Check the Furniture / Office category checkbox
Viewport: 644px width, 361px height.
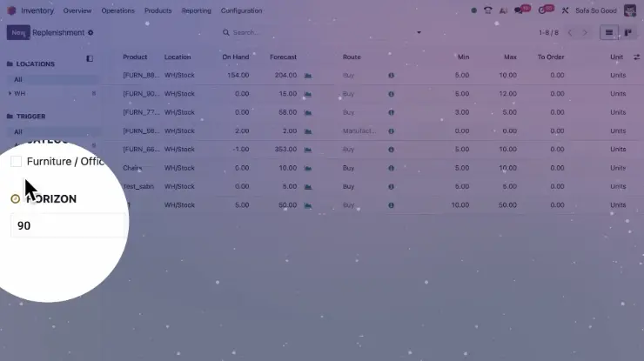coord(17,162)
